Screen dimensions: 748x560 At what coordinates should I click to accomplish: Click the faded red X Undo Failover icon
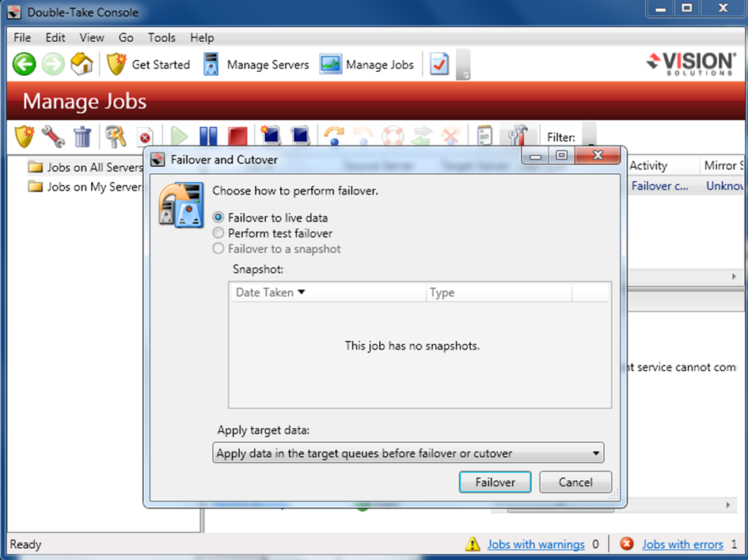point(450,136)
